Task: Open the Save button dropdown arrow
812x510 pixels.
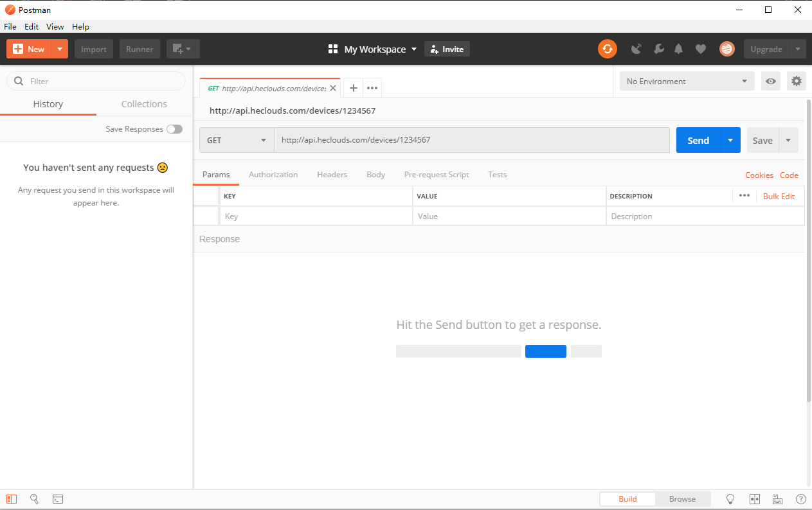Action: 788,140
